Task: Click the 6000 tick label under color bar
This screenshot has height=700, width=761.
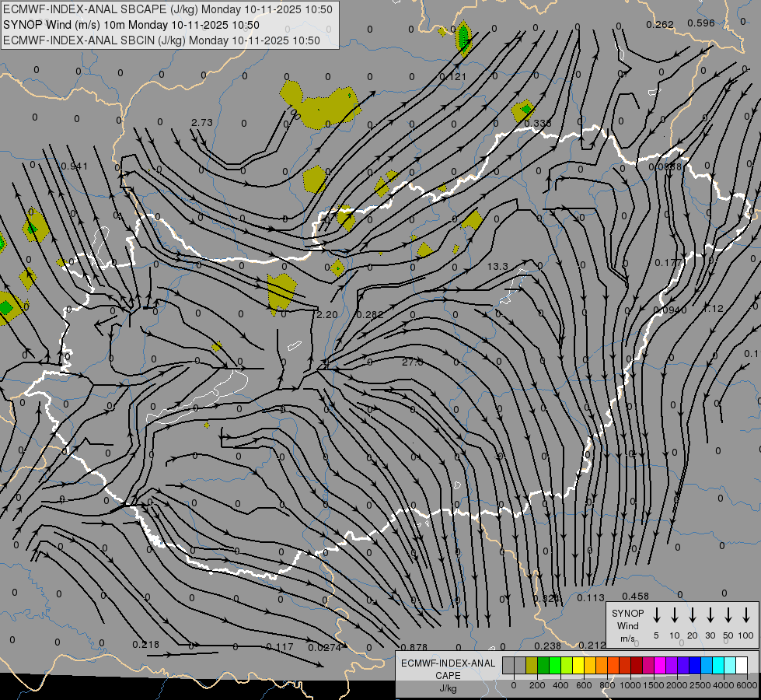Action: click(747, 685)
